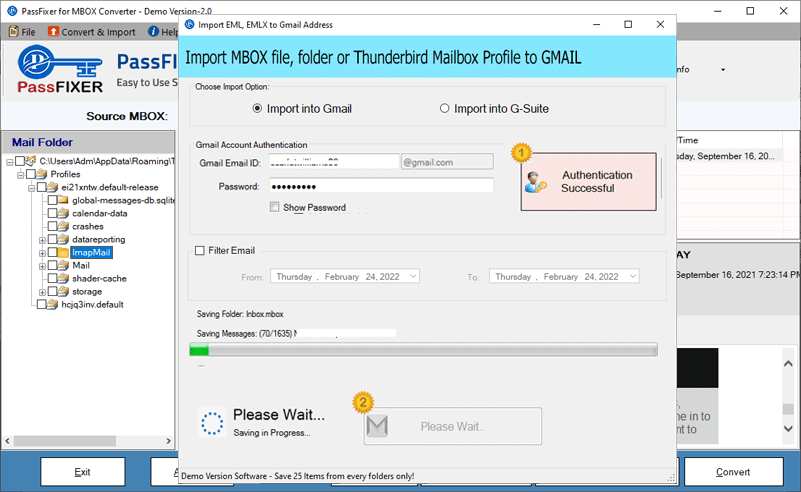Select the hcjq3inv.default tree item

(92, 304)
